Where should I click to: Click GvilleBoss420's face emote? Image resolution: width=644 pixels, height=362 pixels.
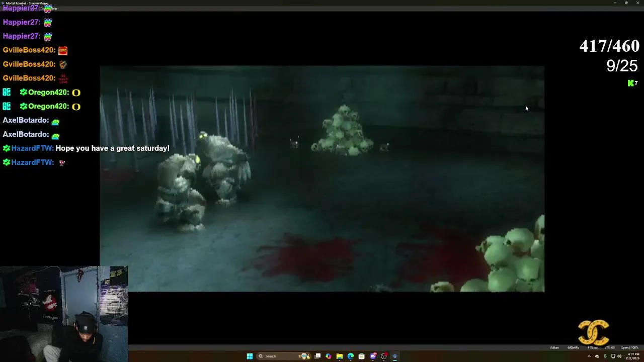point(63,64)
